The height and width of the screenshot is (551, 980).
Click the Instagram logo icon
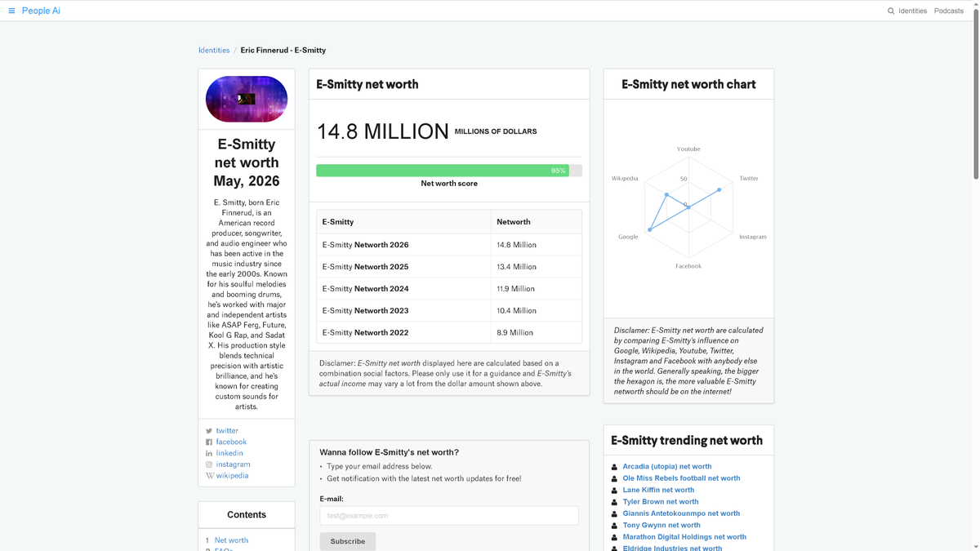[x=209, y=464]
